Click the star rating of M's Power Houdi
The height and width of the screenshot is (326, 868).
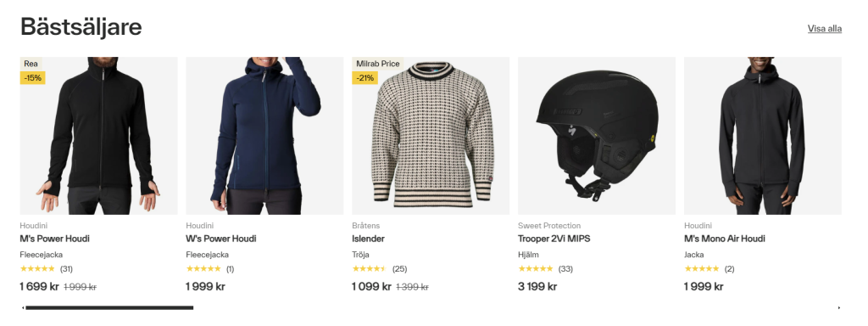[x=37, y=269]
